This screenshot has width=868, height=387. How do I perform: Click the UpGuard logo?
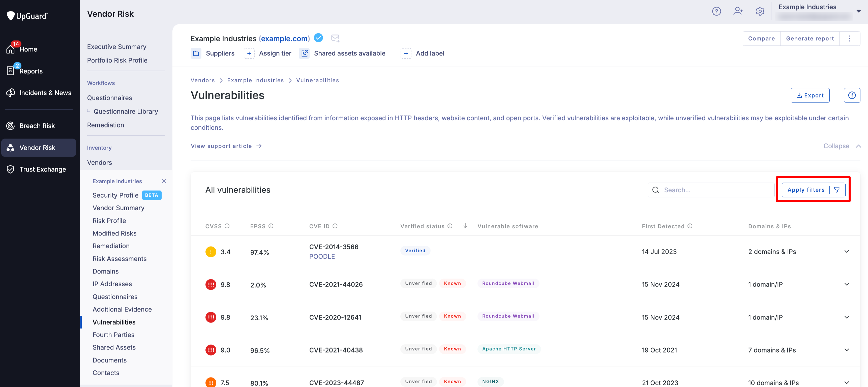[27, 15]
